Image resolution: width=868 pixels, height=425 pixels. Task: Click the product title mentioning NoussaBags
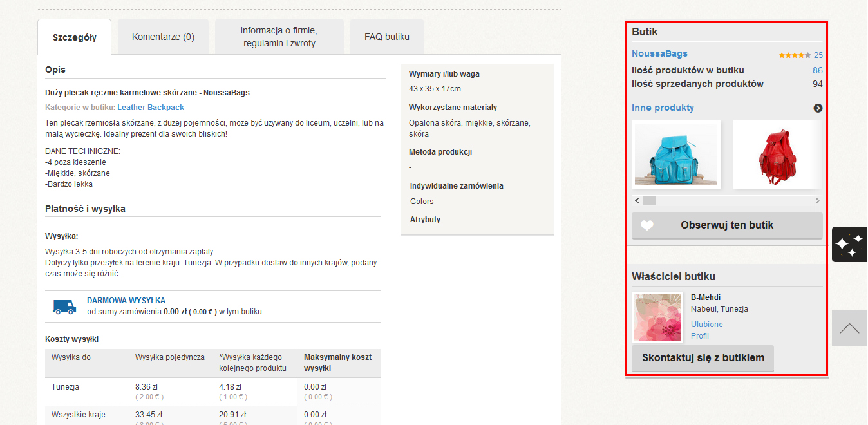coord(147,93)
